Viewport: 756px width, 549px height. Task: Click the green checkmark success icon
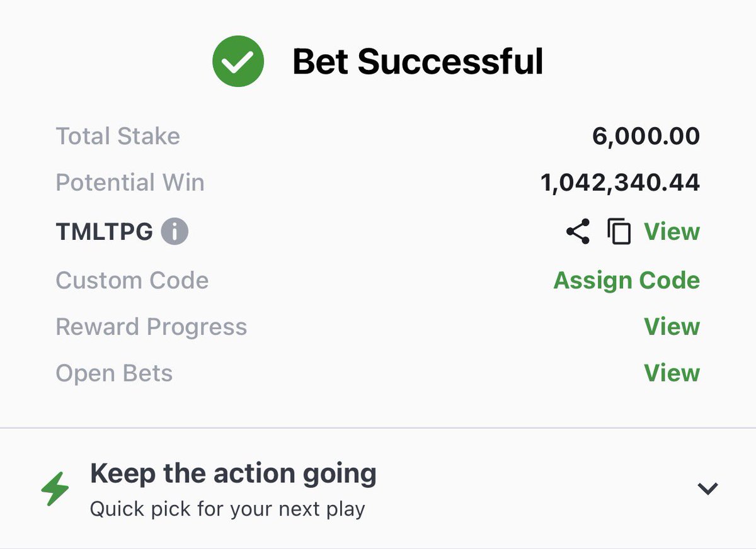[238, 61]
